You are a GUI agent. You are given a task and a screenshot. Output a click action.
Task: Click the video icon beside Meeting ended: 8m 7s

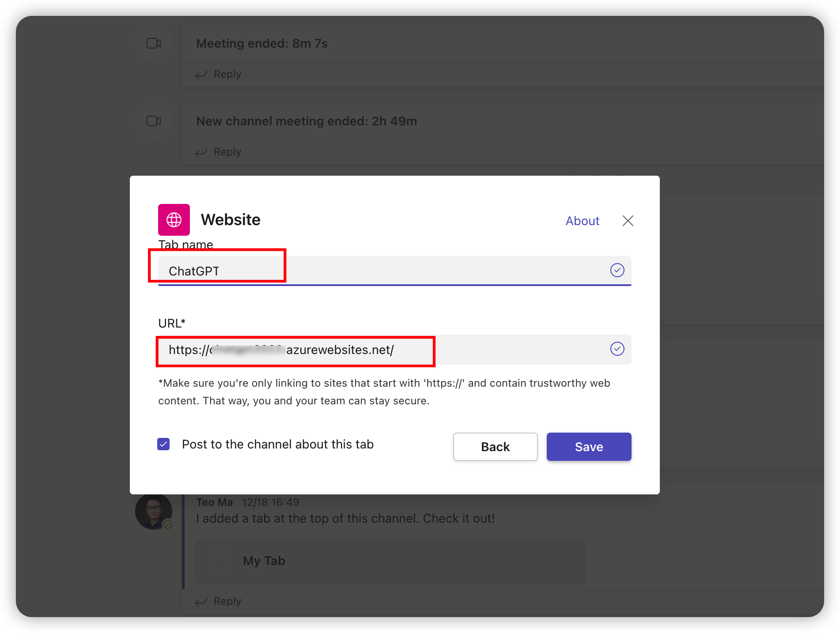click(153, 43)
